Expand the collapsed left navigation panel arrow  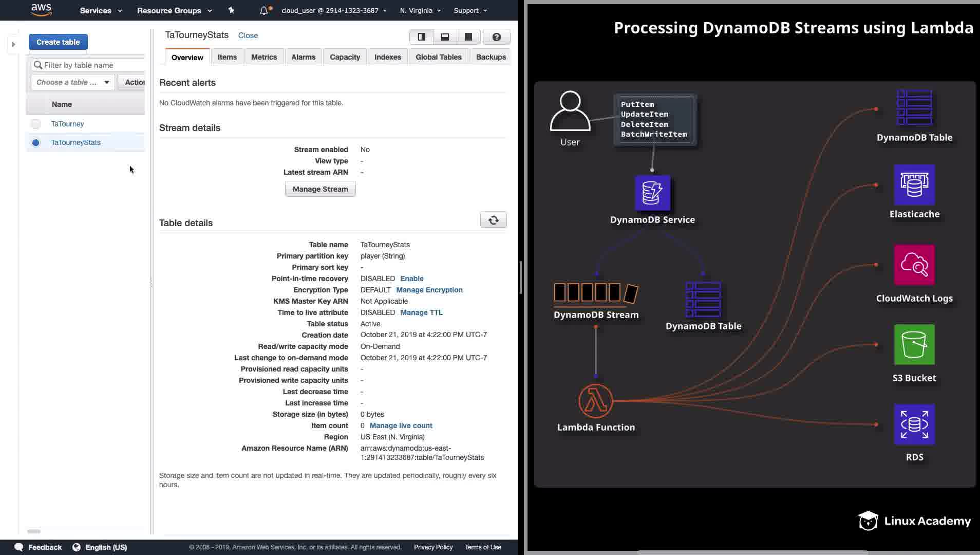[14, 44]
